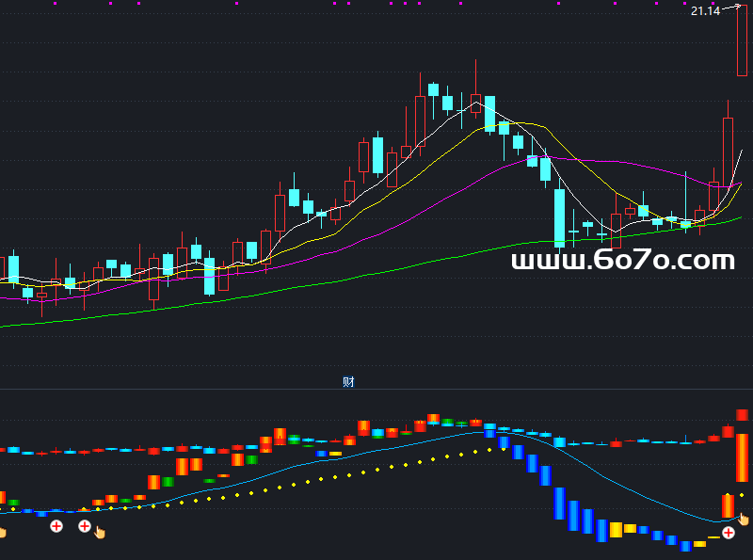Click the first yellow bar after blue histogram bars

pos(617,529)
